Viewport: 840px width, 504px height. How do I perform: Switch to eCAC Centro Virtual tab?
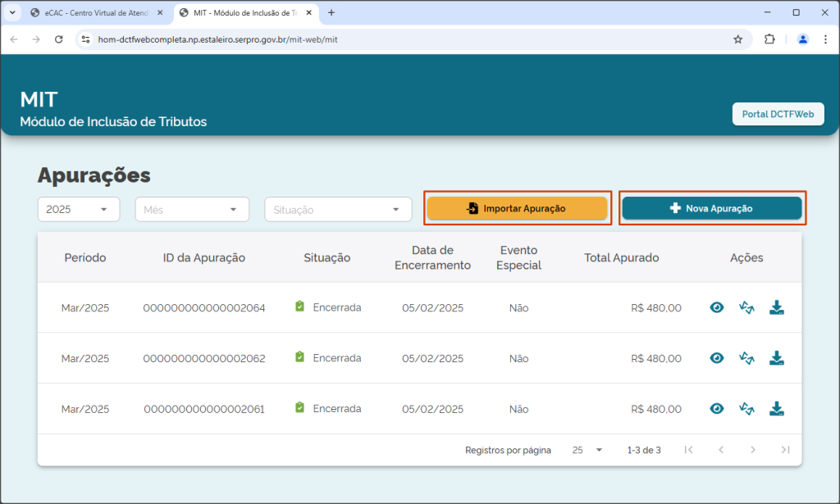pyautogui.click(x=97, y=13)
